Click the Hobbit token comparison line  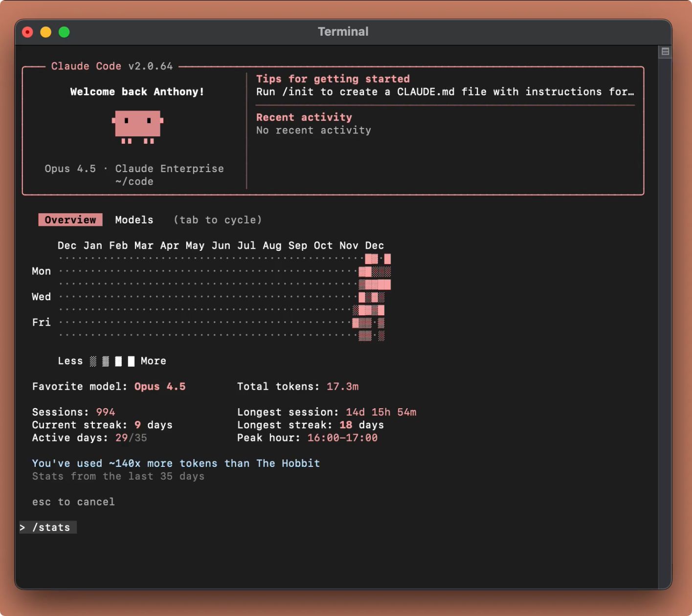(x=176, y=463)
